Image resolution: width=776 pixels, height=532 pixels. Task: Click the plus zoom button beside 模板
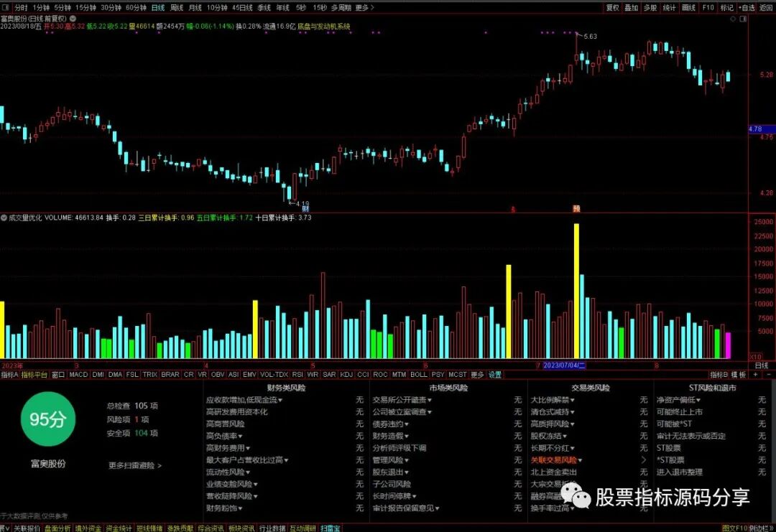(755, 375)
